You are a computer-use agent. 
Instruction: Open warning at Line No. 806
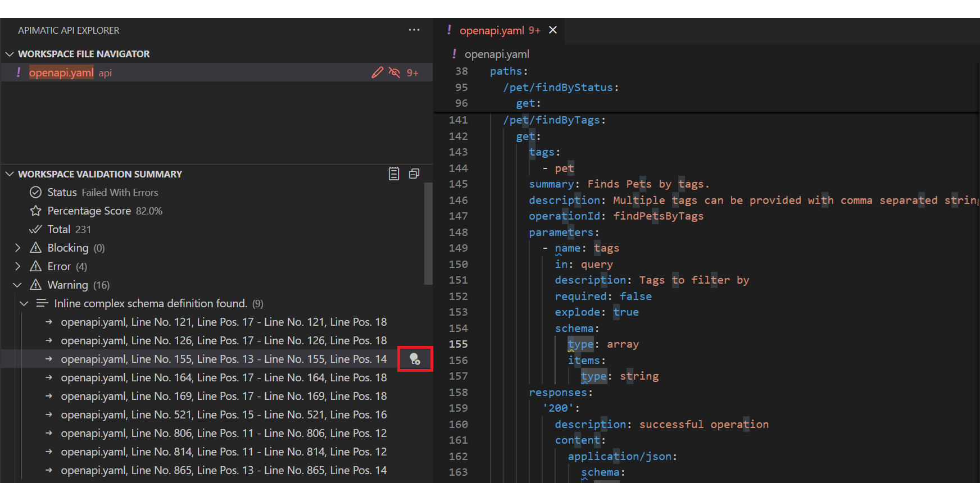tap(224, 433)
